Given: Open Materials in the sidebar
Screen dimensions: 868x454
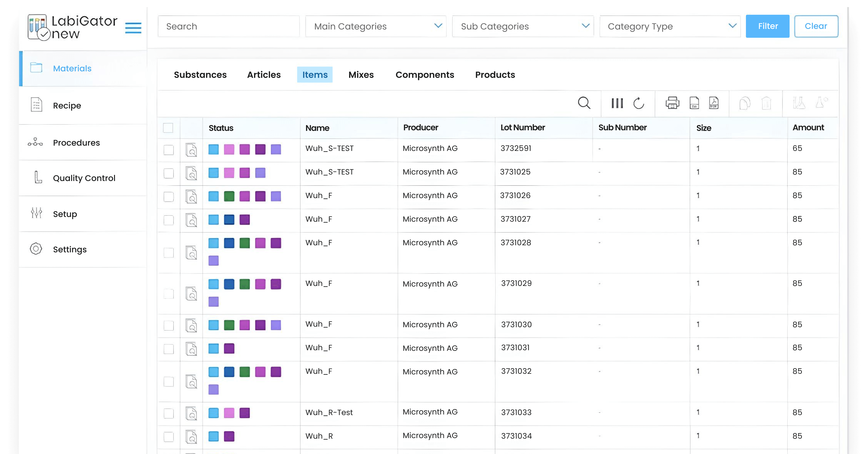Looking at the screenshot, I should 83,68.
